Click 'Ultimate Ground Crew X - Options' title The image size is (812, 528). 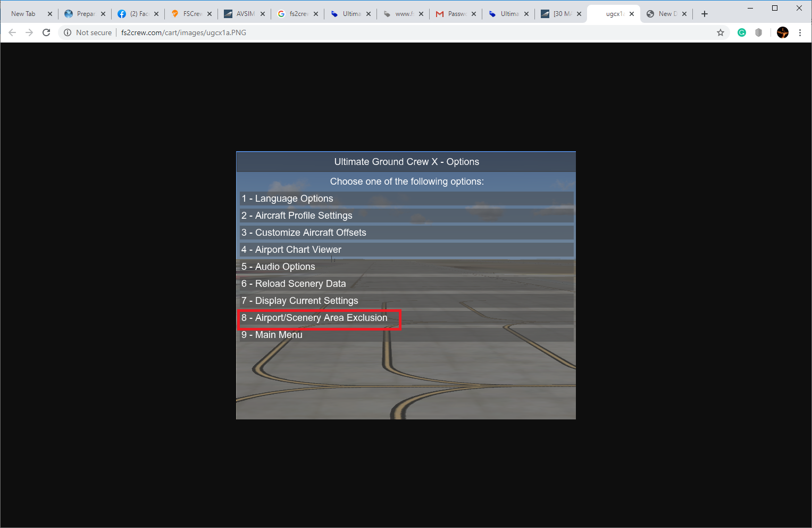(406, 162)
